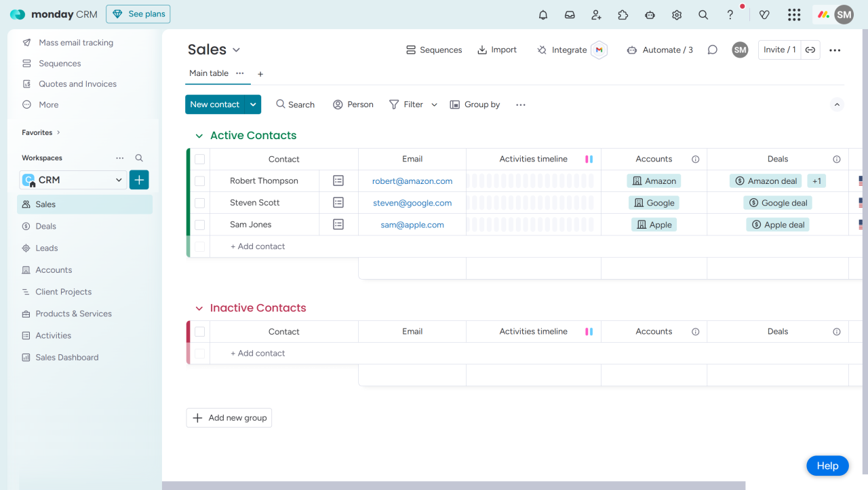This screenshot has width=868, height=490.
Task: Open Robert Thompson's activity log icon
Action: 338,181
